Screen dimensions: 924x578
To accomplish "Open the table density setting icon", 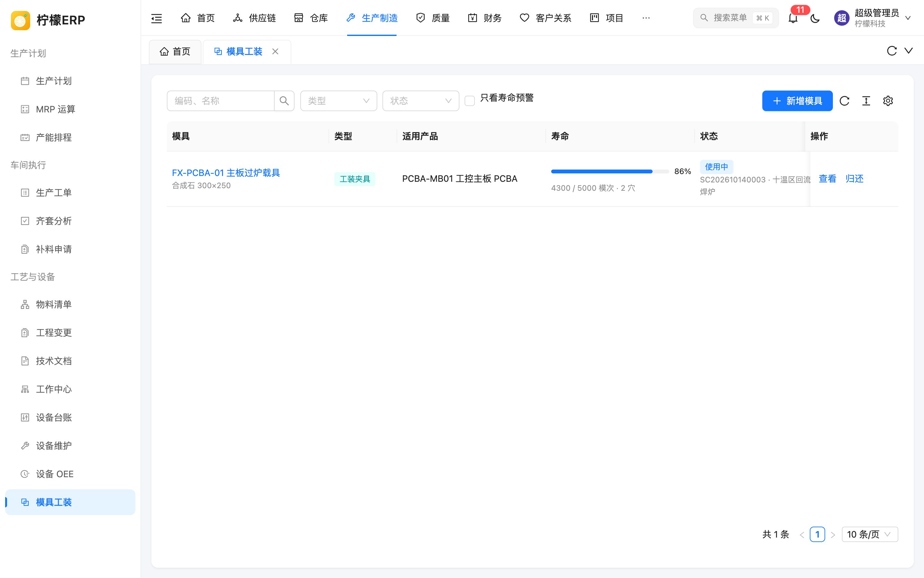I will (x=866, y=101).
